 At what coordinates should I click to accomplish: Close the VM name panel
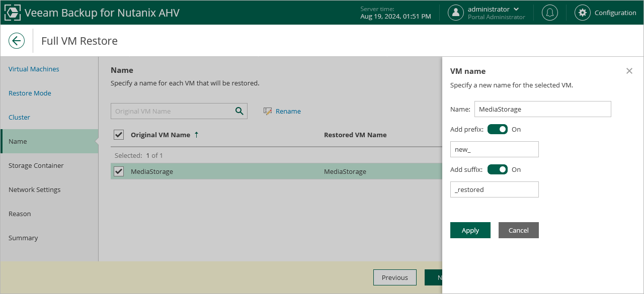coord(629,71)
